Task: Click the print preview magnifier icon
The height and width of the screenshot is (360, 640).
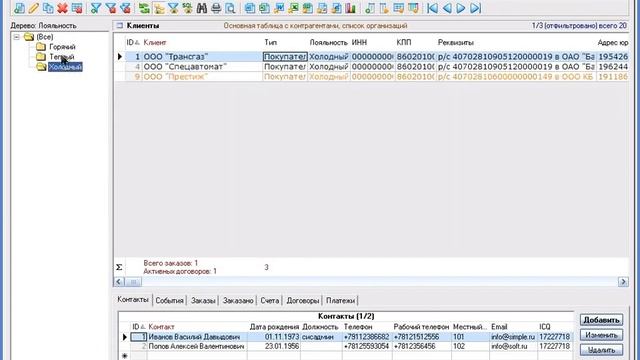Action: (x=230, y=7)
